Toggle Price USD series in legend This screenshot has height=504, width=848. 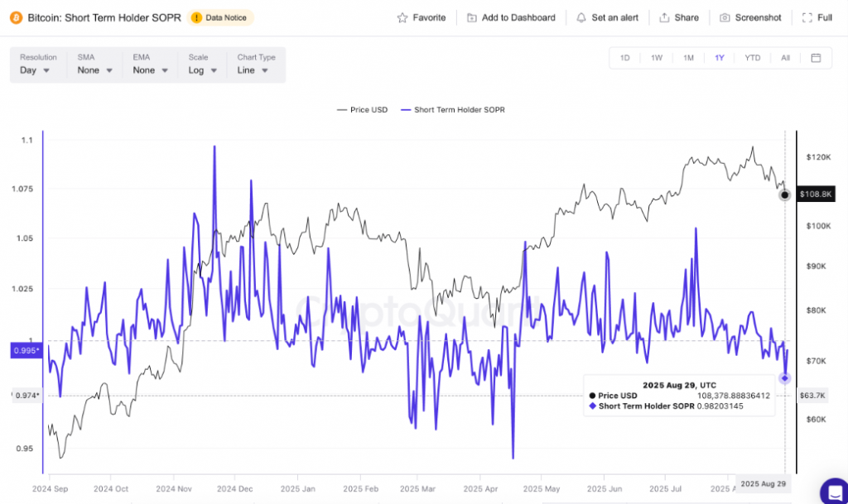pos(363,109)
